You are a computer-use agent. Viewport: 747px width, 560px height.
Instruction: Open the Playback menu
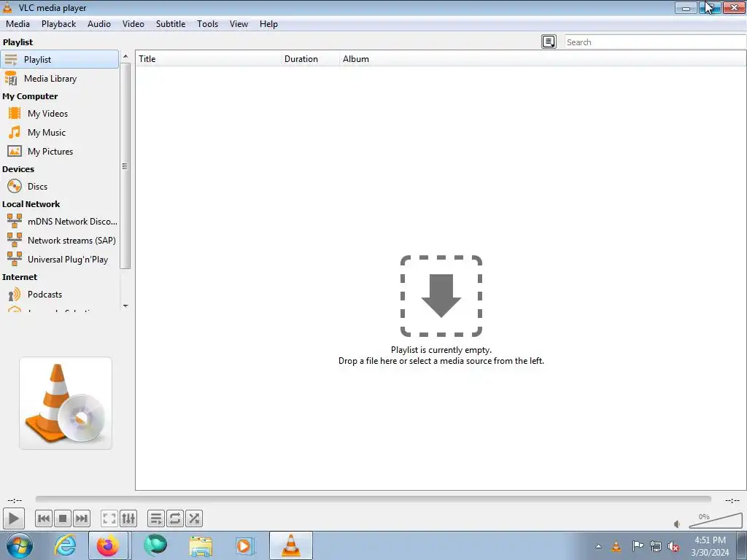coord(58,24)
